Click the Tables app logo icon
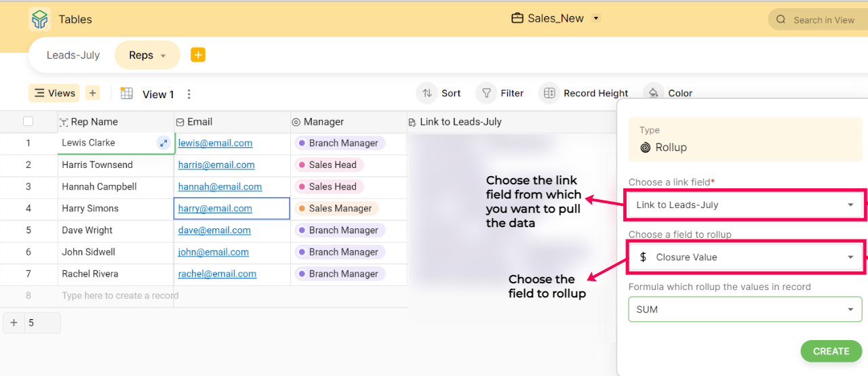 (x=40, y=19)
